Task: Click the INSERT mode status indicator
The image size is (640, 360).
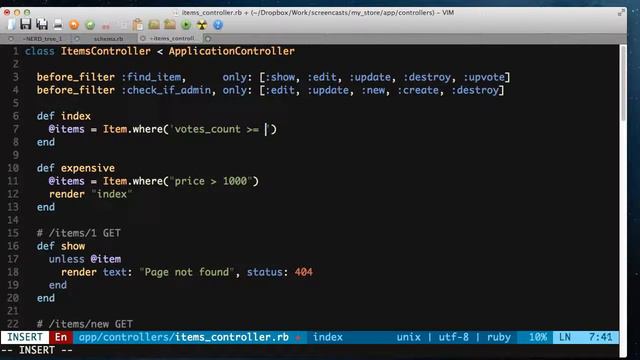Action: click(24, 337)
